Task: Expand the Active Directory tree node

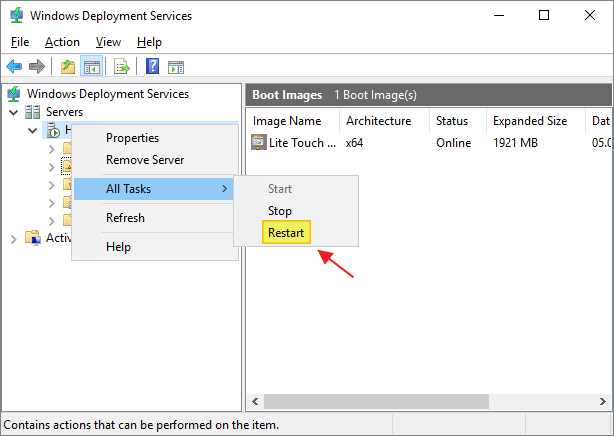Action: pyautogui.click(x=14, y=238)
